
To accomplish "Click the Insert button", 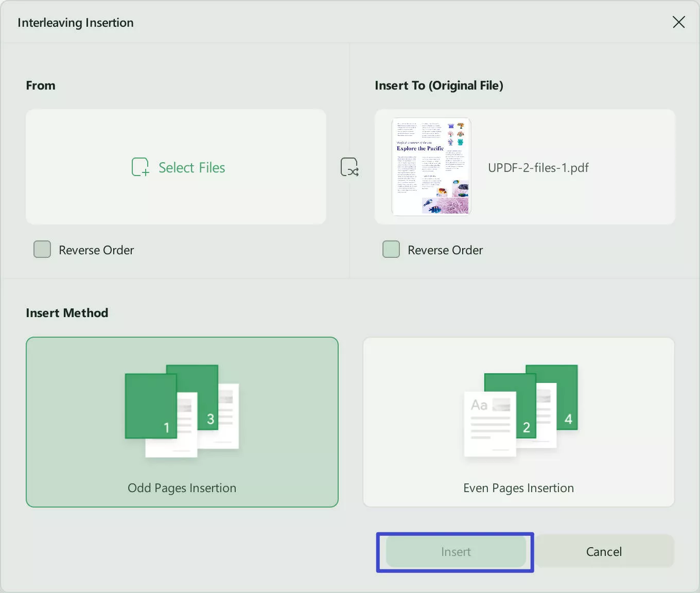I will pyautogui.click(x=455, y=551).
